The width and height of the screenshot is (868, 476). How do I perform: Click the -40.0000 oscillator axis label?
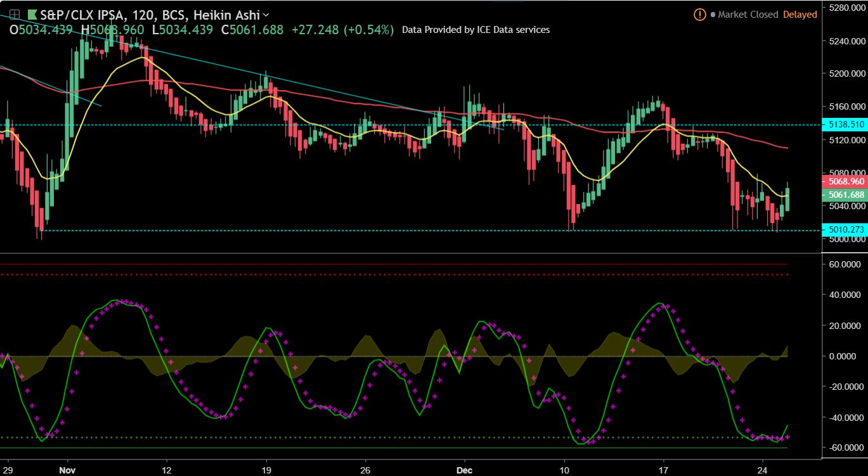(x=846, y=418)
